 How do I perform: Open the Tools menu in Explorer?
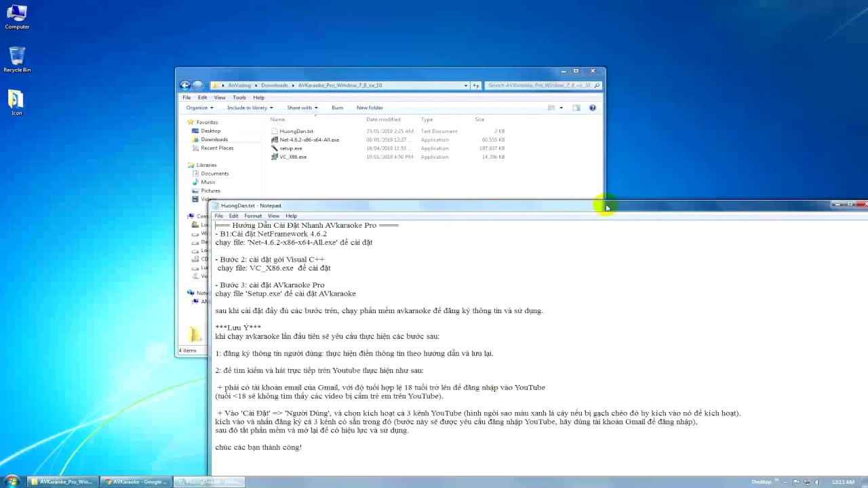coord(239,98)
